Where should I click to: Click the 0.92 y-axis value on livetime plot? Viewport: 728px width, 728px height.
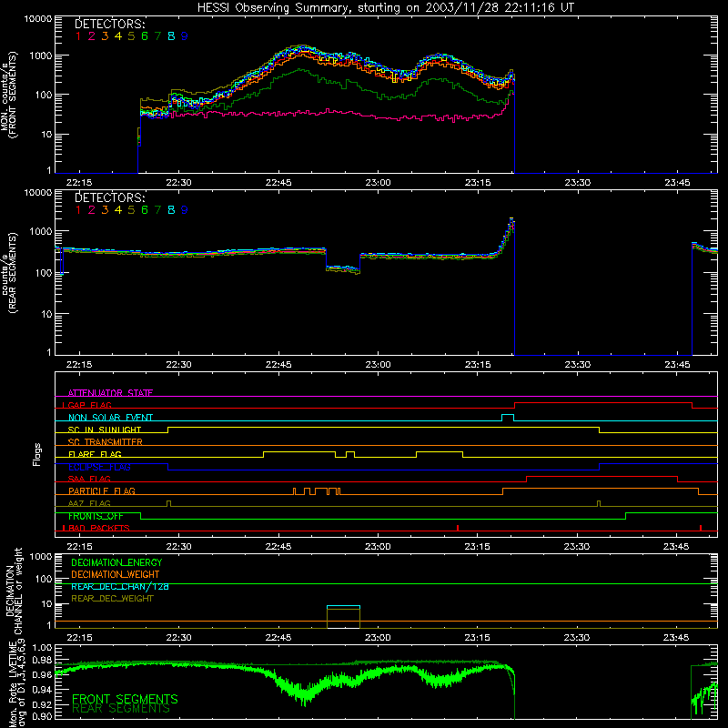42,703
